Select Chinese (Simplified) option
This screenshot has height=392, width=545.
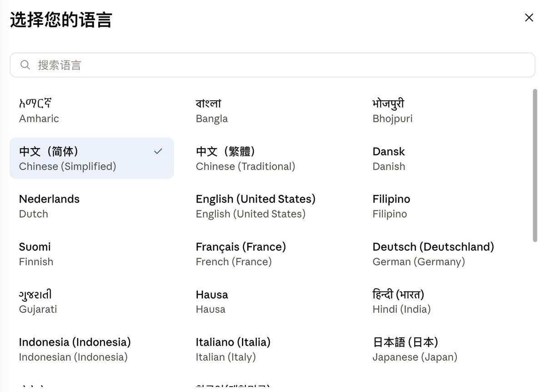(x=92, y=159)
